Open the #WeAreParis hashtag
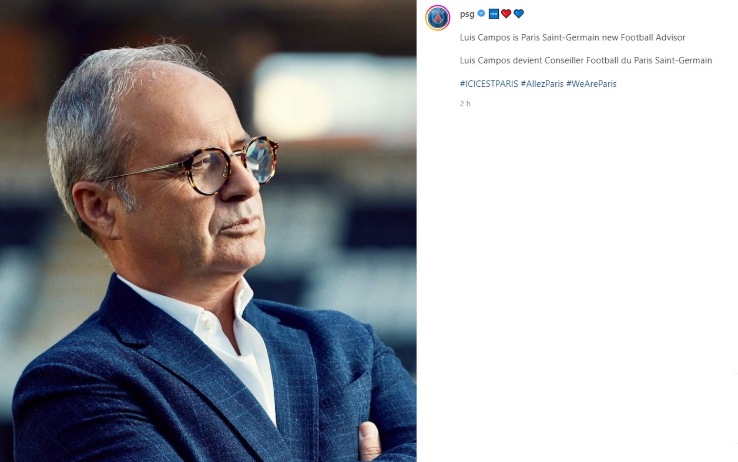Viewport: 738px width, 462px height. (591, 84)
